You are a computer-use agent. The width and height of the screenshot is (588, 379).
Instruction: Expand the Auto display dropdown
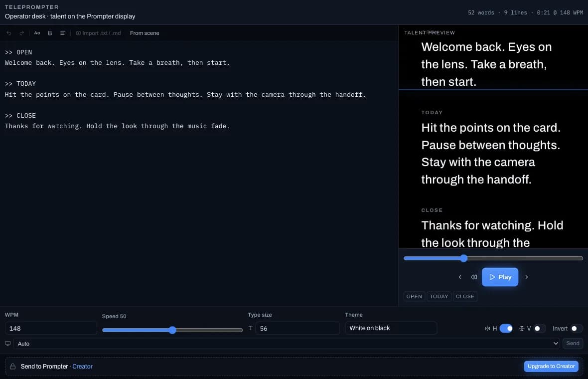tap(287, 344)
